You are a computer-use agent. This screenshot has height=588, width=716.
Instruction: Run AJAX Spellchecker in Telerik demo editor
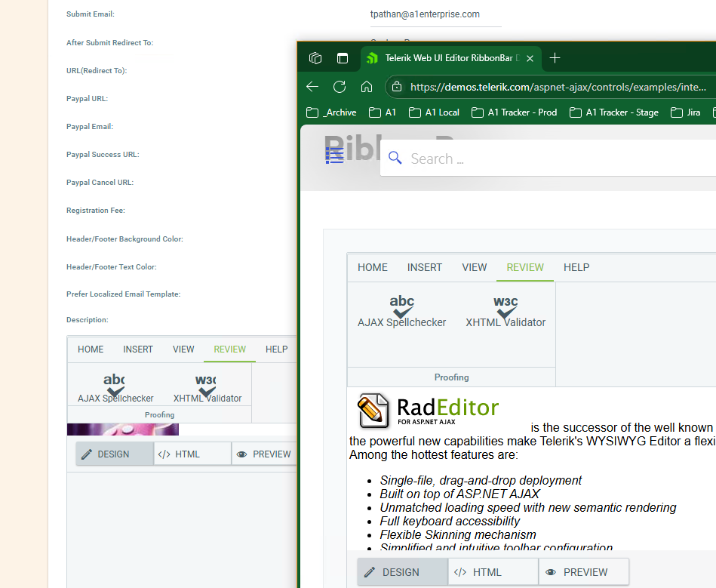click(x=402, y=312)
